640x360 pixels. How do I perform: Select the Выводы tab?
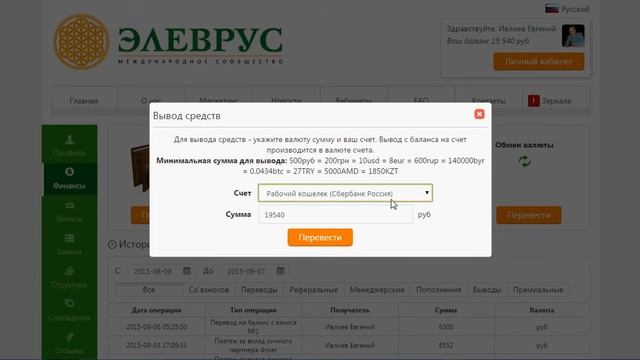coord(487,290)
